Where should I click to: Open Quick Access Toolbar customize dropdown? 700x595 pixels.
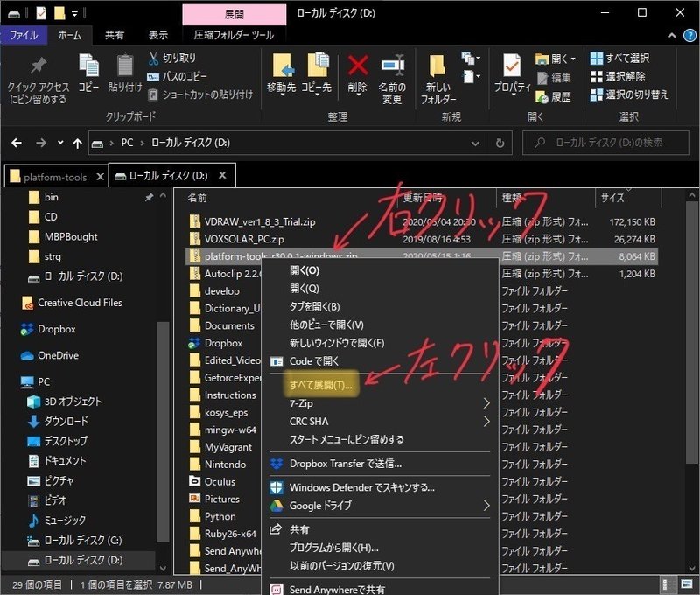click(74, 14)
